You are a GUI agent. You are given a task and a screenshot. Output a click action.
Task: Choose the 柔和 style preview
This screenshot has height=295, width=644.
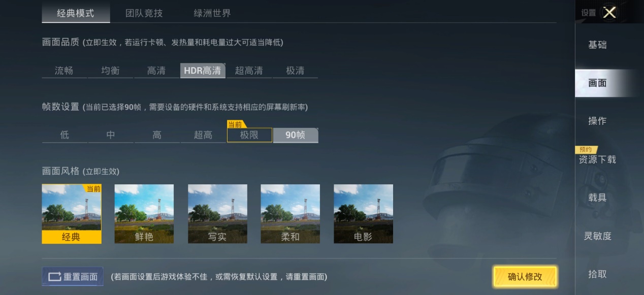point(290,214)
